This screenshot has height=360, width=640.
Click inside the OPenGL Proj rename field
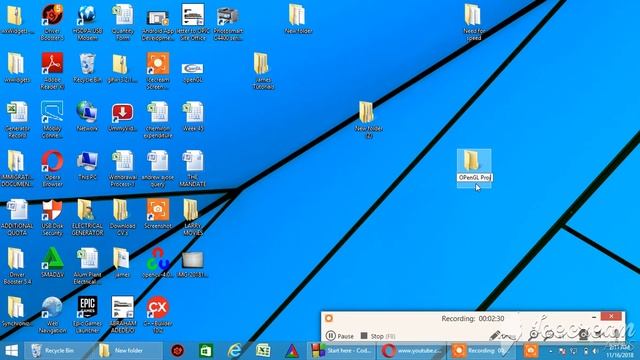pyautogui.click(x=475, y=178)
